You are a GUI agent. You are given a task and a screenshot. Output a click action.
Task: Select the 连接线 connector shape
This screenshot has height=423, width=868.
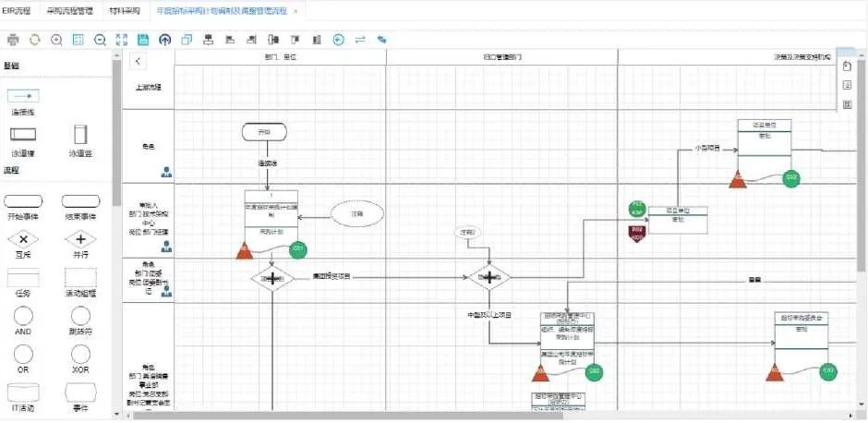click(x=23, y=96)
